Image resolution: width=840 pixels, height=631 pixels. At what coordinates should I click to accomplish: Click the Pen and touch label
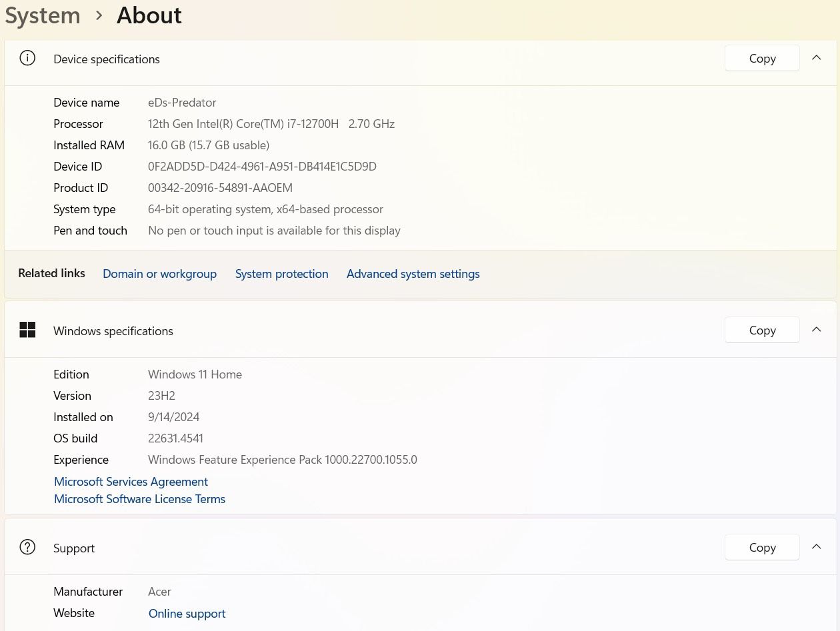pyautogui.click(x=90, y=231)
